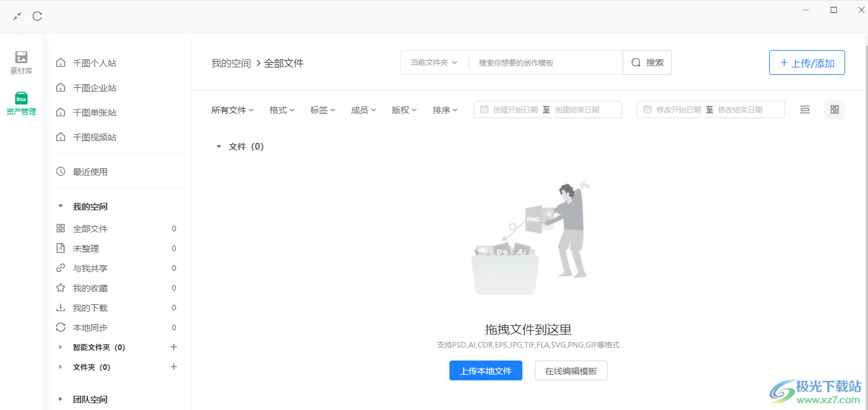Screen dimensions: 868x410
Task: Click home icon beside 千图视频站
Action: (61, 137)
